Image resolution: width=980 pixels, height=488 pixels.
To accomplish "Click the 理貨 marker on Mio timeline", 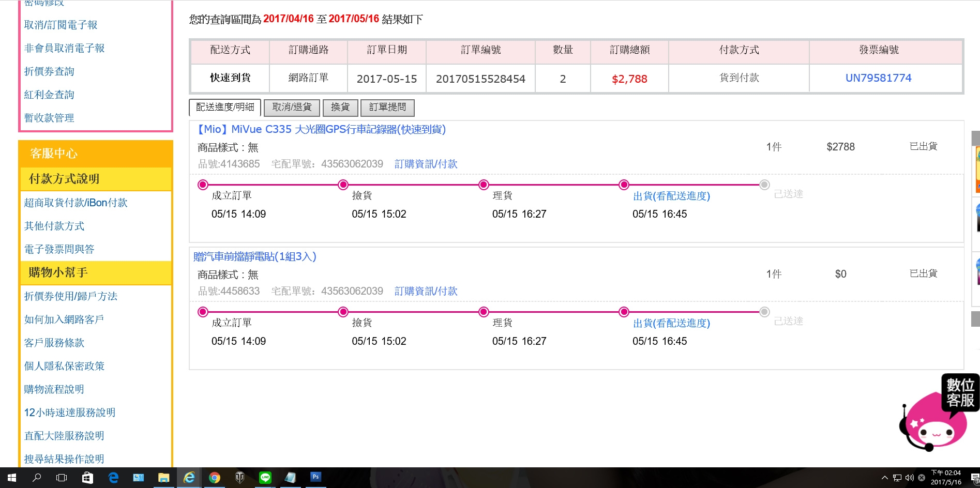I will tap(484, 185).
